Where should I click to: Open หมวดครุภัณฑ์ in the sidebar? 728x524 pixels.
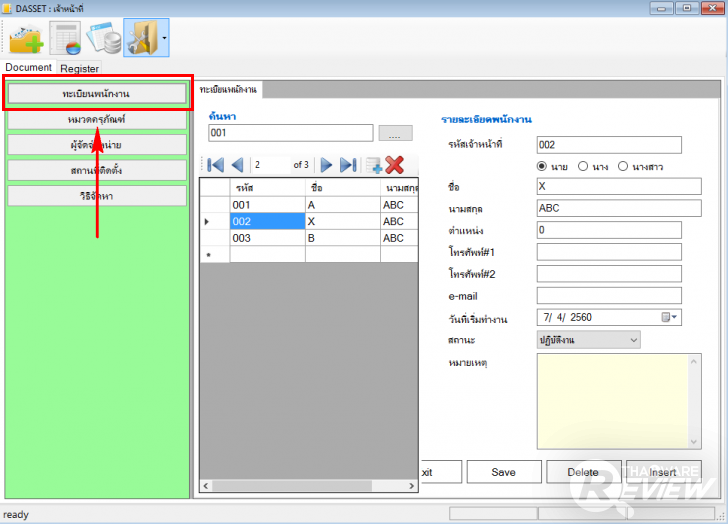pyautogui.click(x=97, y=119)
